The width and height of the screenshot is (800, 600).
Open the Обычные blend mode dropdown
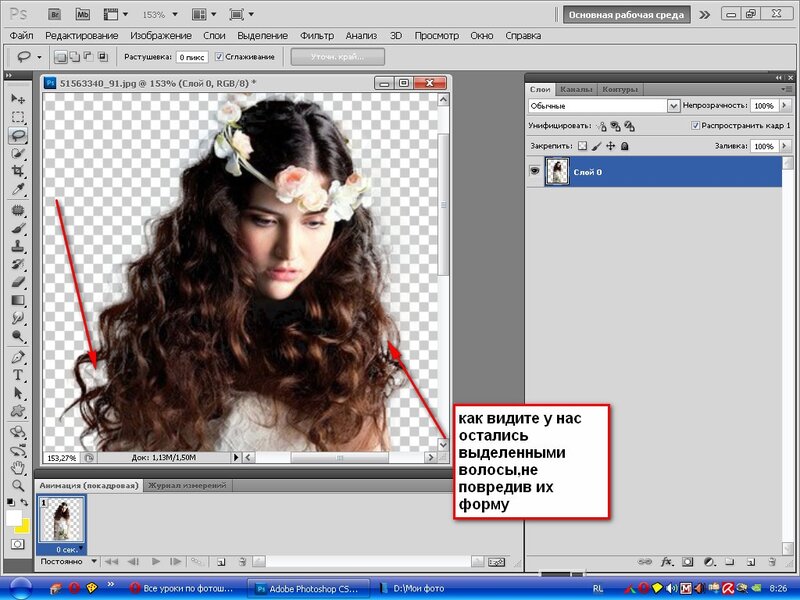pos(603,105)
